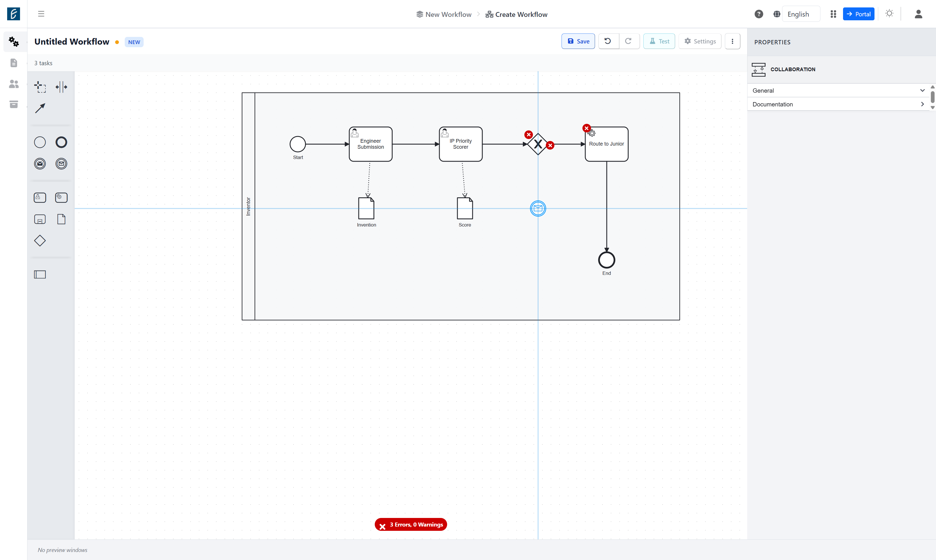The height and width of the screenshot is (560, 936).
Task: Insert a collapsed sub-process from palette
Action: click(40, 219)
